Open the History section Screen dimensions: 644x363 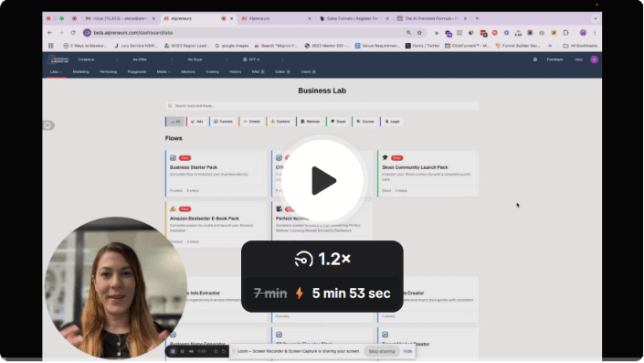click(236, 72)
